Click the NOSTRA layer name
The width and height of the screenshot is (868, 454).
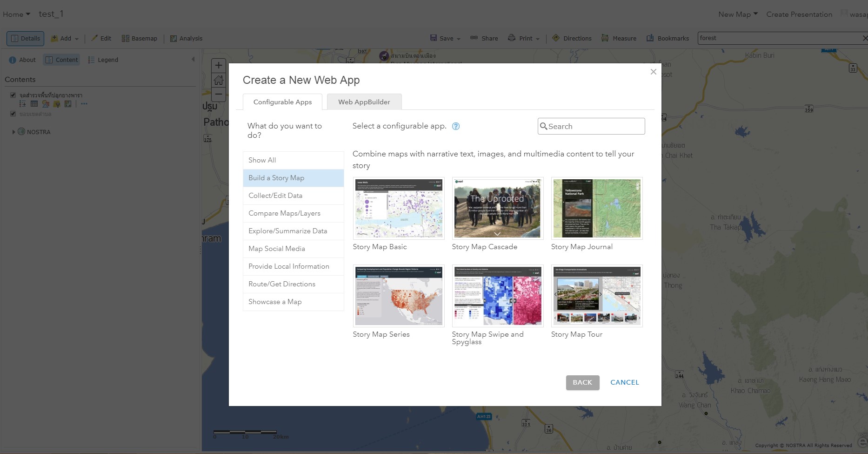click(39, 132)
